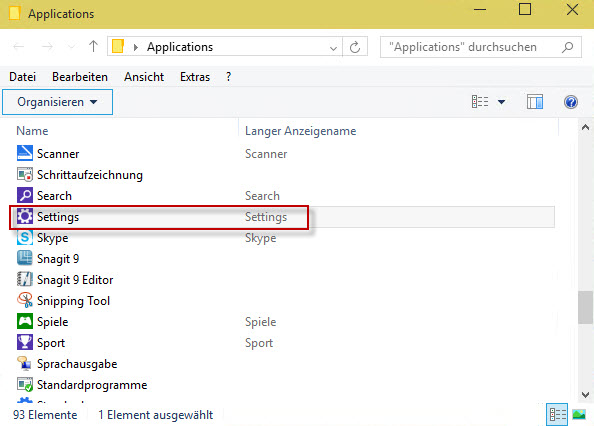Open the ? help menu
The height and width of the screenshot is (426, 594).
coord(228,77)
